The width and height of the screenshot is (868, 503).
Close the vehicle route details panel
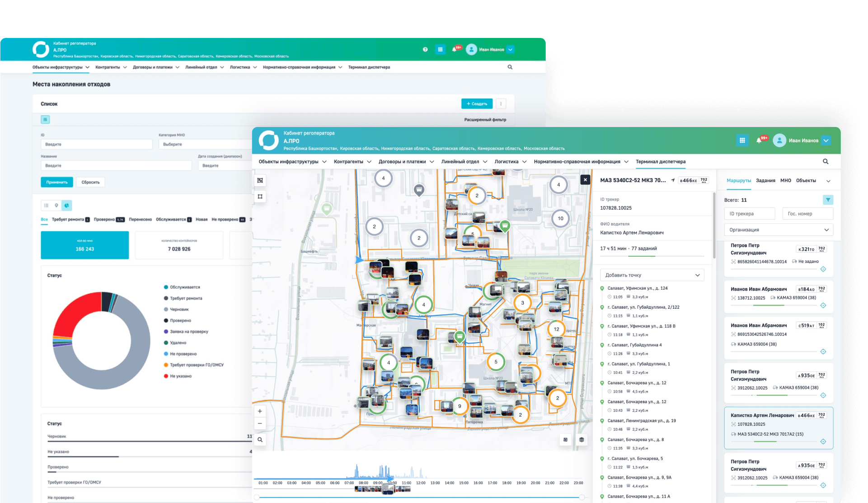click(x=585, y=179)
